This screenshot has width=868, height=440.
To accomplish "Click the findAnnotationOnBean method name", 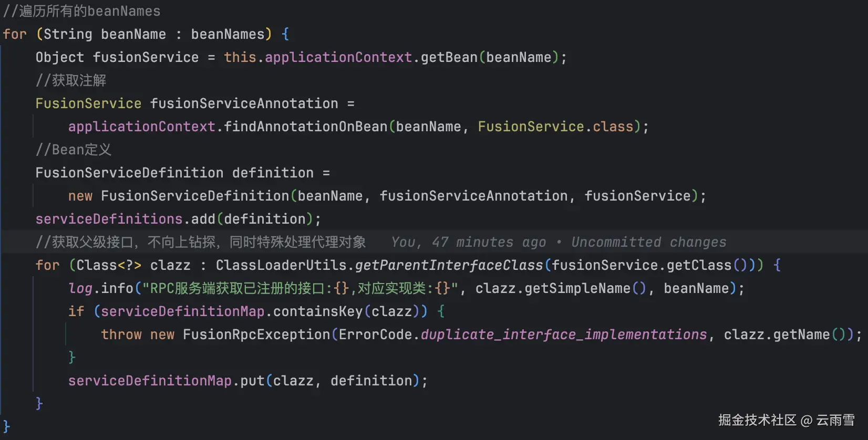I will pos(305,127).
